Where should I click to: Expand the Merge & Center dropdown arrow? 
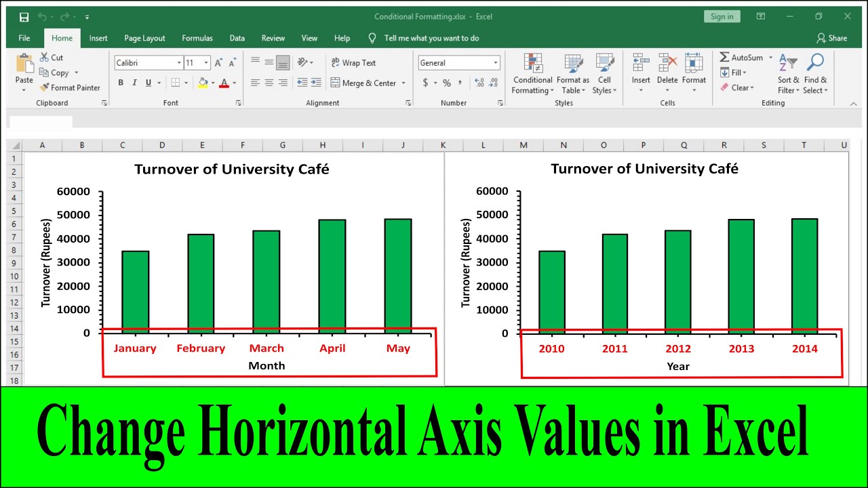tap(403, 83)
